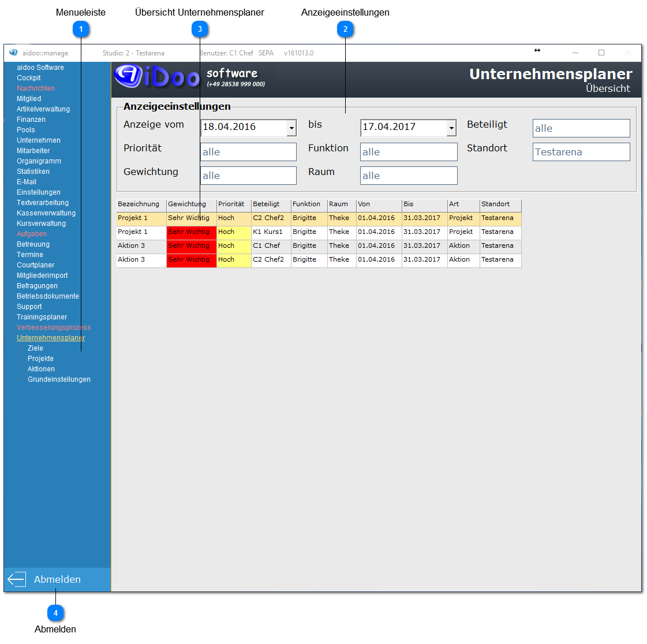
Task: Open Aktionen submenu item
Action: click(x=41, y=369)
